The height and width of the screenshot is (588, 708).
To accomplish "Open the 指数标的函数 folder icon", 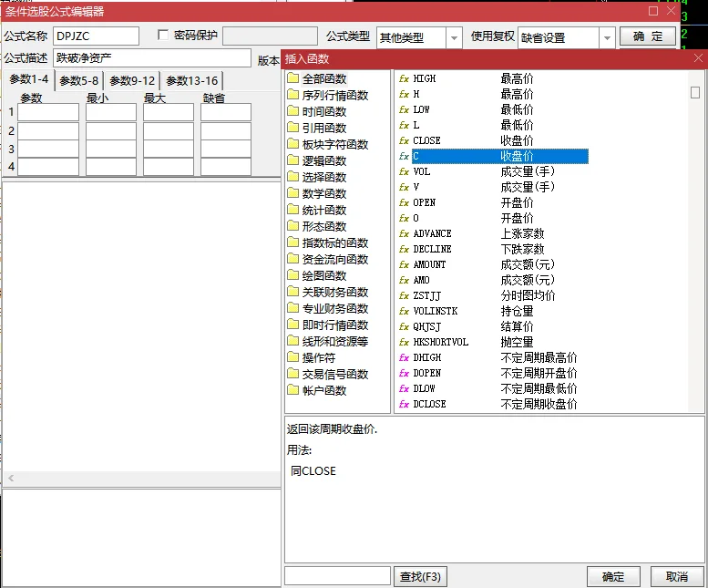I will pyautogui.click(x=293, y=242).
